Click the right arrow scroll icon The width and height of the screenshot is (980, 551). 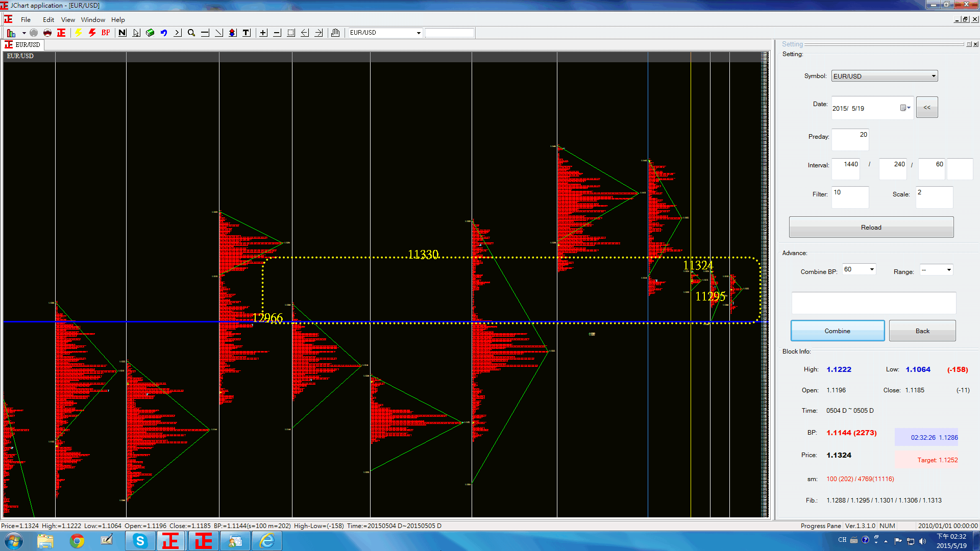318,33
